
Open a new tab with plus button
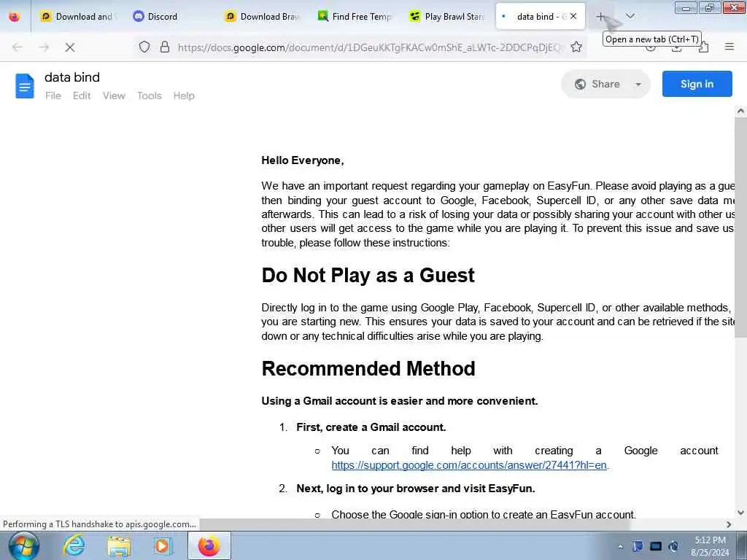tap(601, 17)
